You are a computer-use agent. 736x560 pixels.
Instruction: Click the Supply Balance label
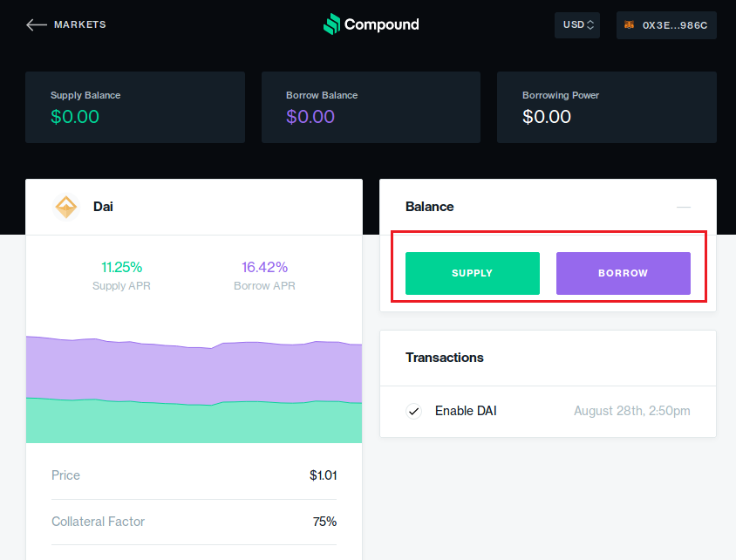point(85,95)
